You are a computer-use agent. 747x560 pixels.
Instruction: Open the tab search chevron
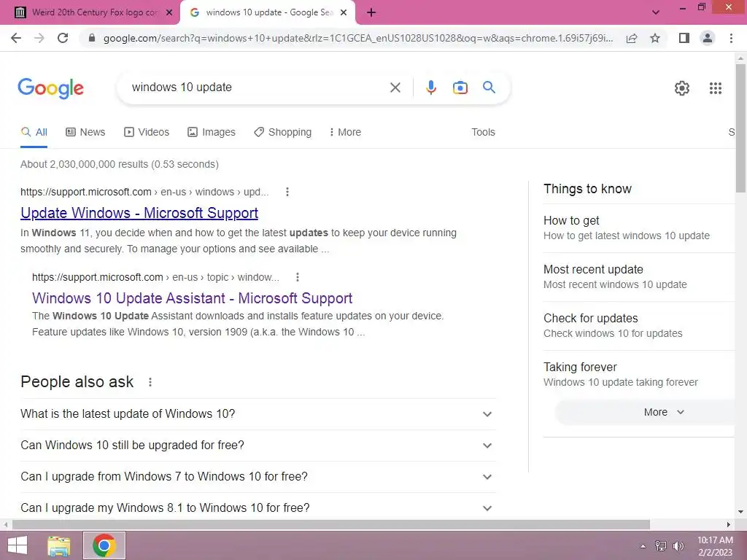pyautogui.click(x=656, y=13)
